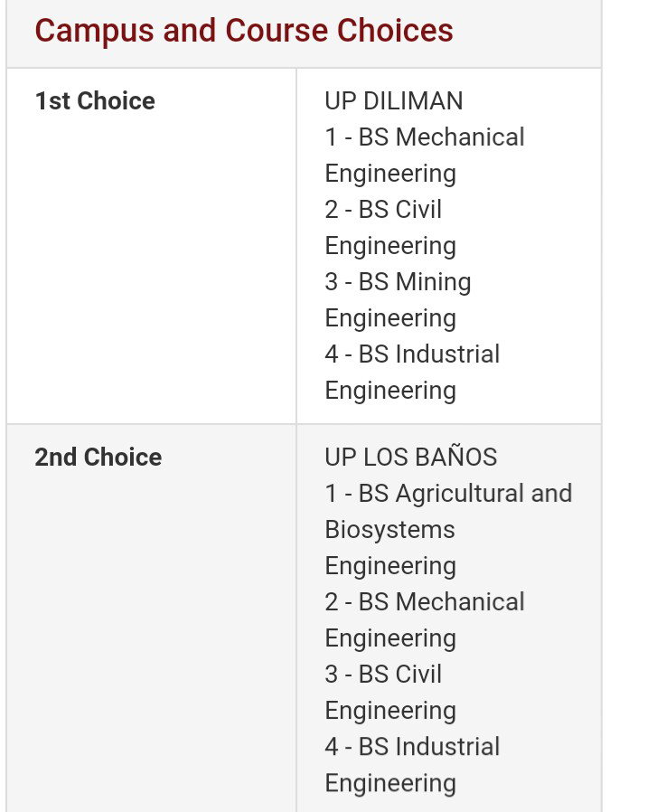Image resolution: width=647 pixels, height=812 pixels.
Task: Click BS Agricultural and Biosystems Engineering entry
Action: (x=448, y=529)
